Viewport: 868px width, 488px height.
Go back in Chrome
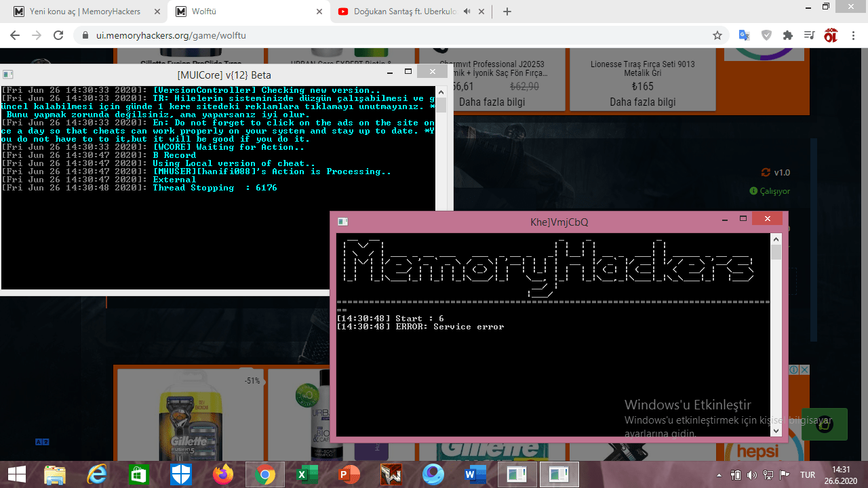click(x=15, y=35)
